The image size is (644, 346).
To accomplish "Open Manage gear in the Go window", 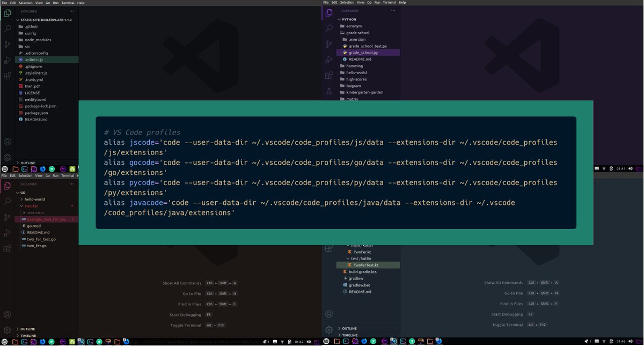I will 8,330.
